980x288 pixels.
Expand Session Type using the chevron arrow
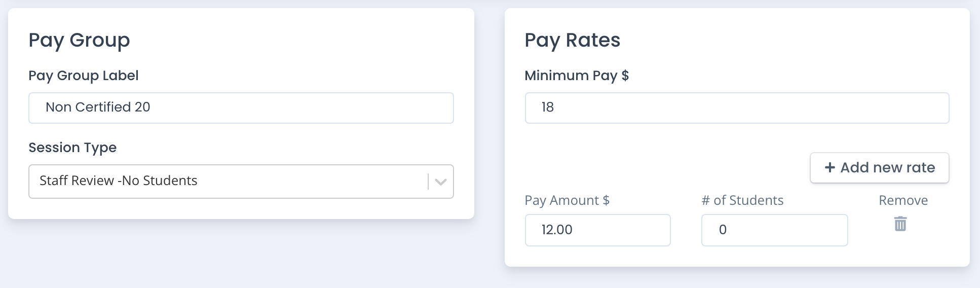click(x=440, y=182)
